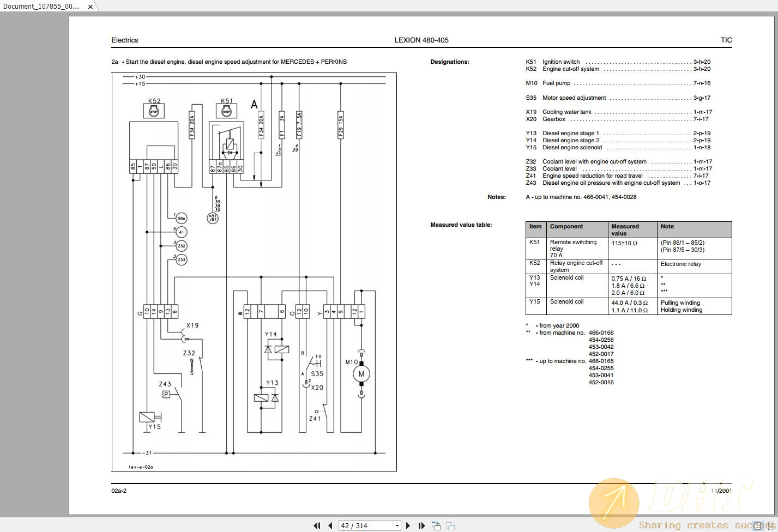Click the Y14 label in diagram

coord(271,335)
